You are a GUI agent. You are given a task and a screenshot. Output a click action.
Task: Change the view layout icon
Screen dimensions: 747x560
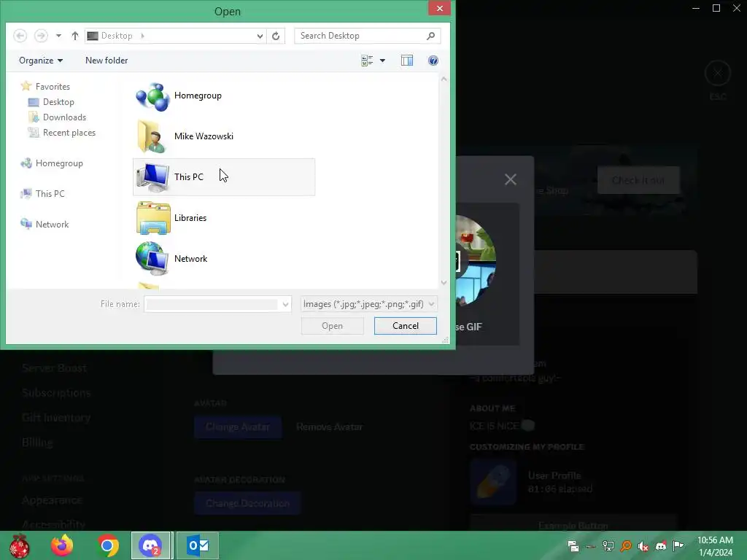coord(367,61)
